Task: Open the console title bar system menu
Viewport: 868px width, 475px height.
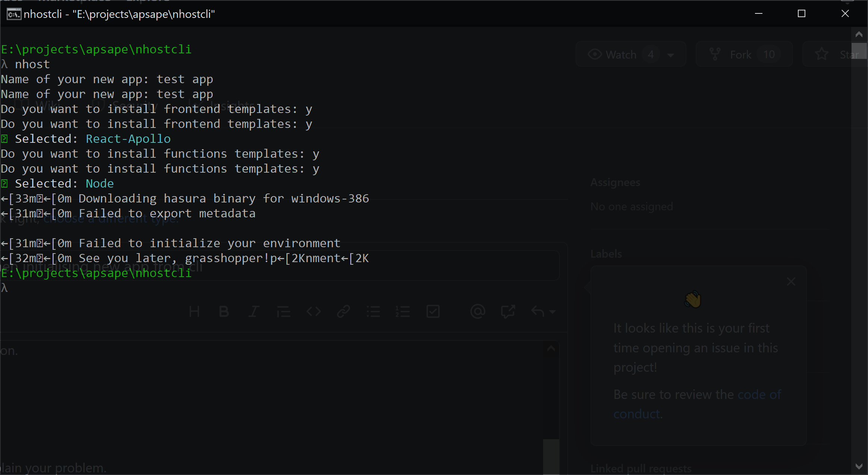Action: [x=13, y=14]
